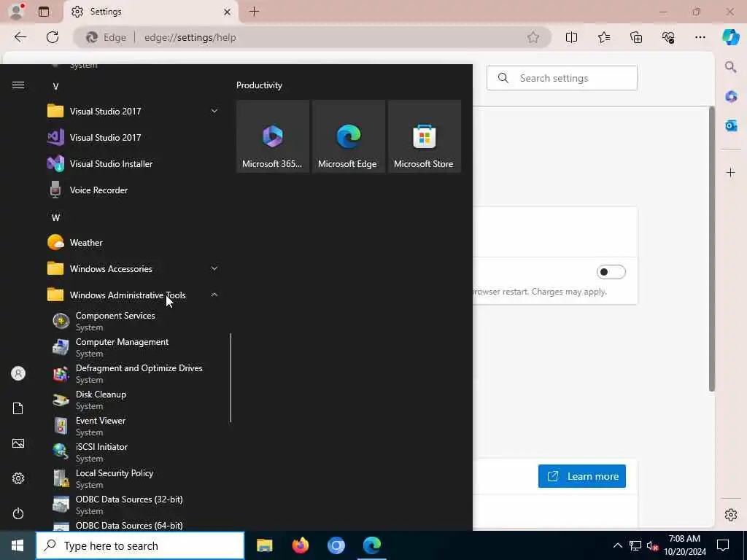Open Chromium browser from taskbar
Viewport: 747px width, 560px height.
coord(336,545)
